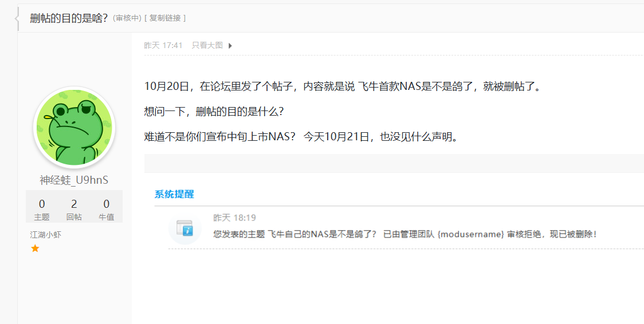Click the gold star rank icon
Viewport: 644px width, 324px height.
point(35,248)
